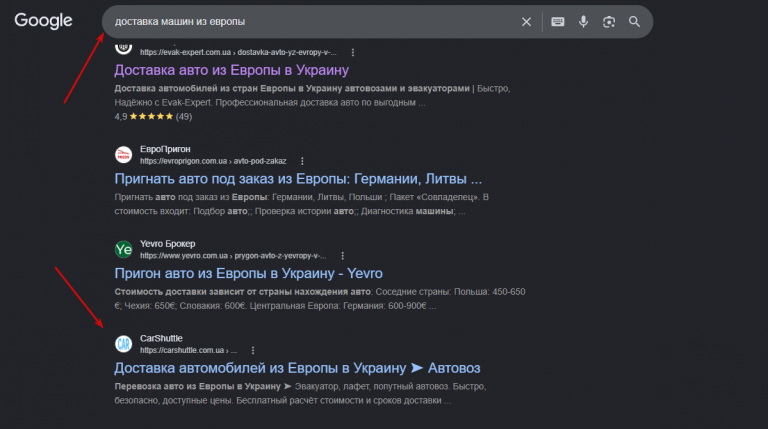Start voice search with the microphone icon
This screenshot has width=768, height=429.
[x=583, y=22]
